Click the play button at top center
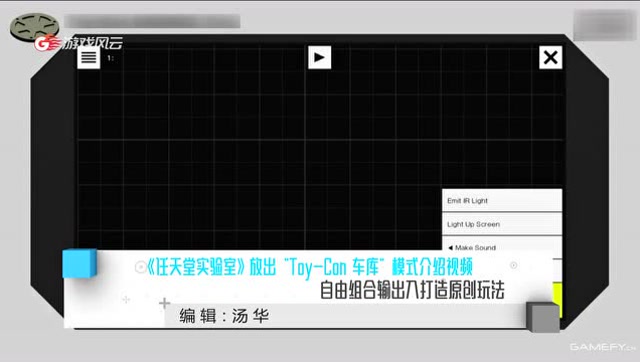Screen dimensions: 640x362 [x=319, y=57]
